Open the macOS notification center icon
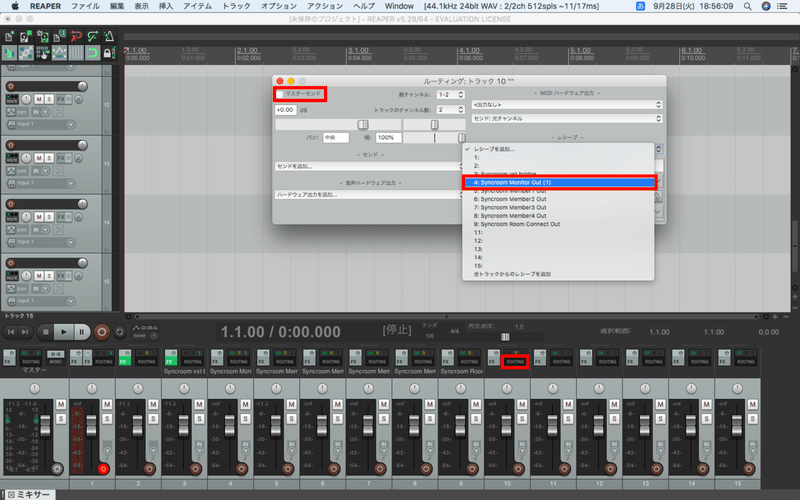 782,6
